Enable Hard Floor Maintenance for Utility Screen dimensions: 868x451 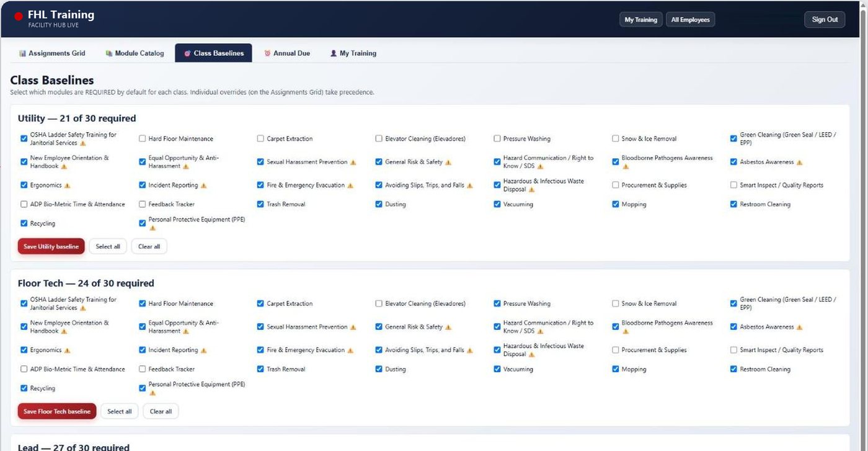point(143,139)
